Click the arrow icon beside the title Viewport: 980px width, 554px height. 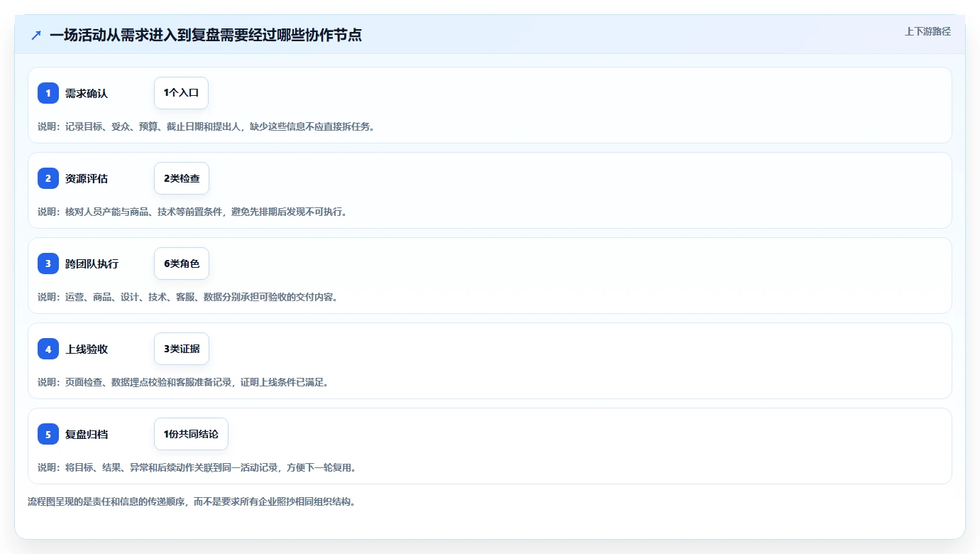click(x=36, y=35)
